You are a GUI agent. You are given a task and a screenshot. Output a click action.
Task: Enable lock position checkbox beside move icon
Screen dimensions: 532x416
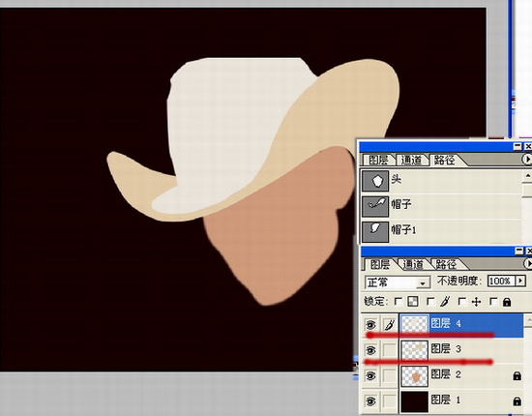461,301
